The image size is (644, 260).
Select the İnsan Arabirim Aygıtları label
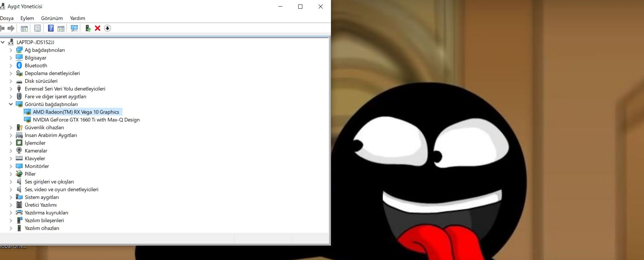pos(51,135)
